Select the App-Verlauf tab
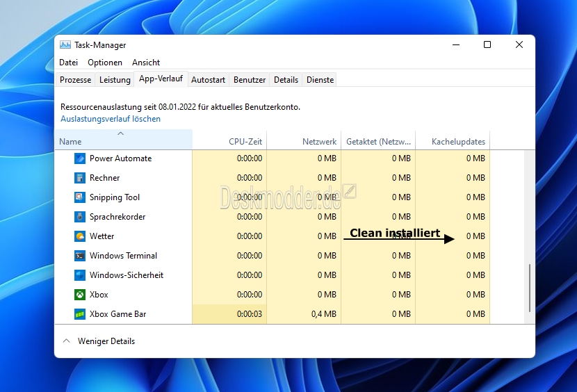The width and height of the screenshot is (577, 392). click(161, 79)
